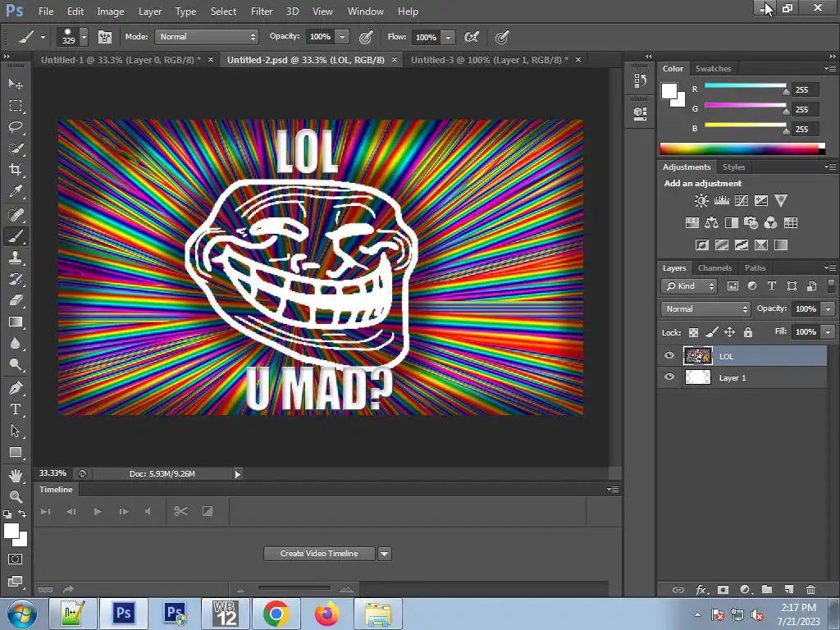Viewport: 840px width, 630px height.
Task: Select the Quick Selection tool
Action: (16, 148)
